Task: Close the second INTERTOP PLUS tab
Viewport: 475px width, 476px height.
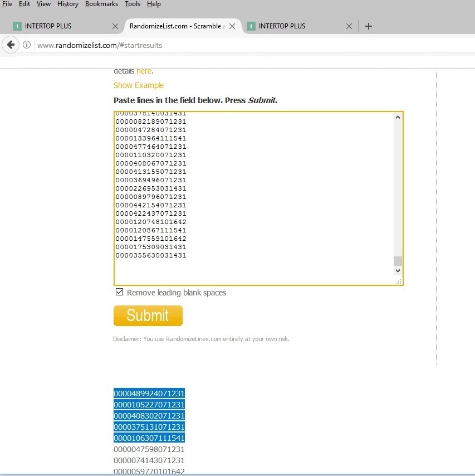Action: pyautogui.click(x=349, y=26)
